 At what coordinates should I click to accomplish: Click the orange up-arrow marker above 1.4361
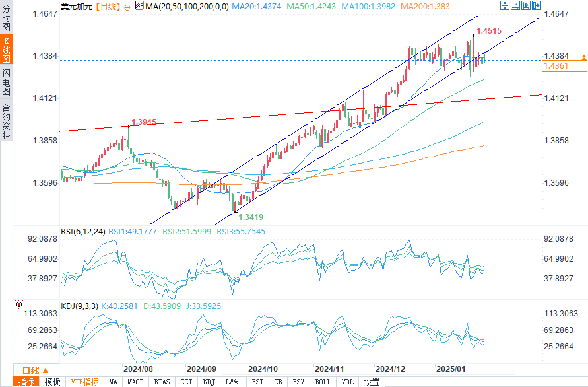click(583, 59)
